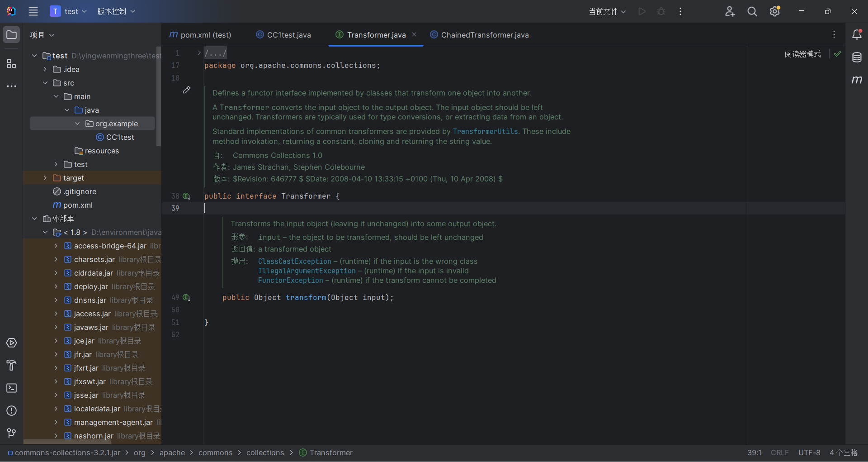Toggle rendered doc pencil icon in gutter

(x=187, y=90)
